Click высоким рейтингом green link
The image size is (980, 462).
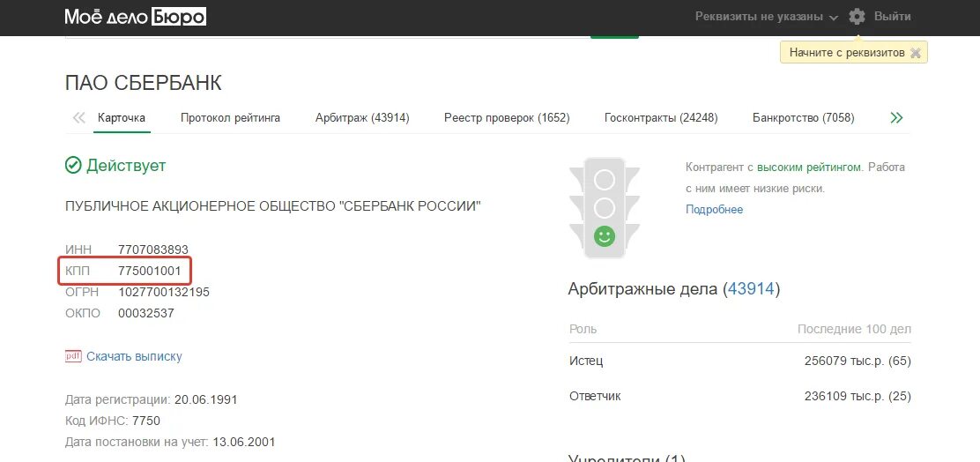809,168
